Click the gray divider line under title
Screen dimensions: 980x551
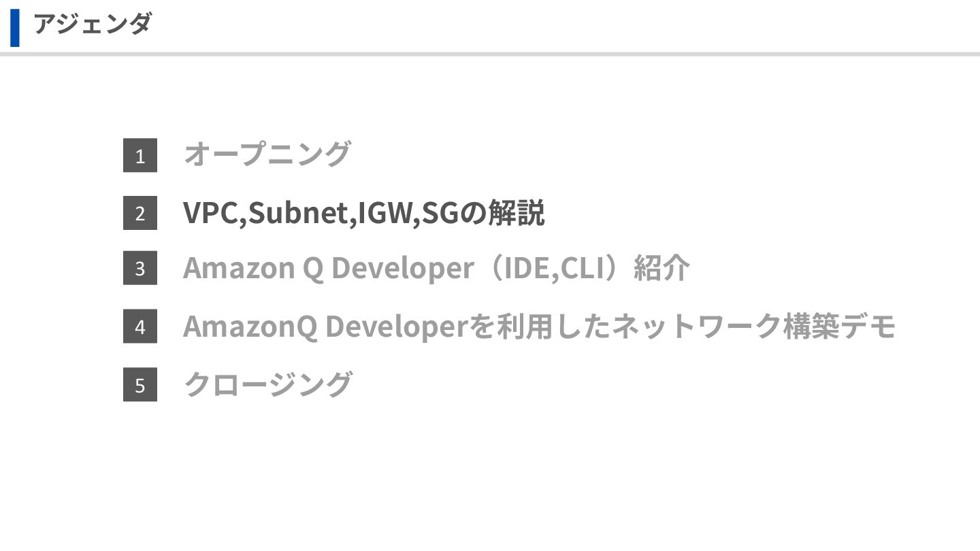(x=490, y=54)
